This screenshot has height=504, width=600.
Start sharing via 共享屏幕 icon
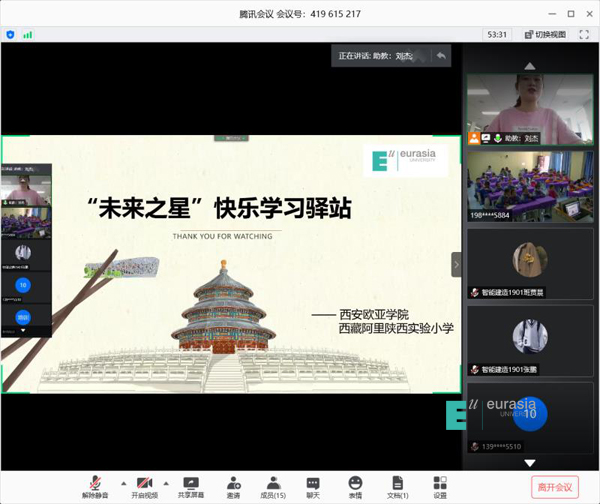pyautogui.click(x=190, y=486)
